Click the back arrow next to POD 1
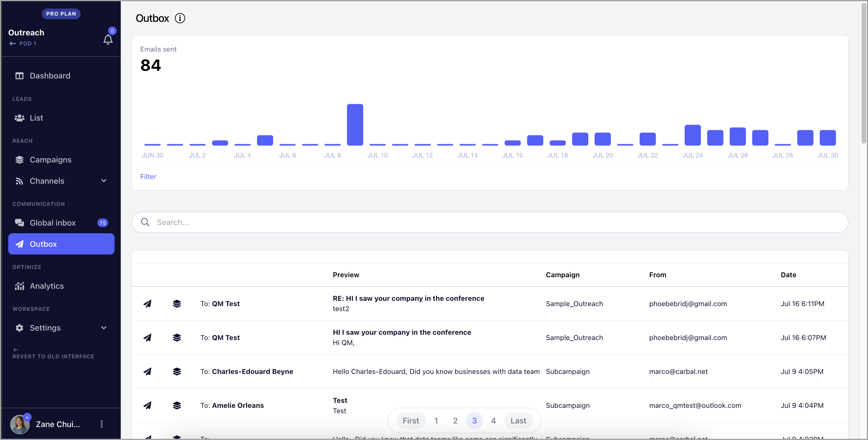 click(13, 43)
